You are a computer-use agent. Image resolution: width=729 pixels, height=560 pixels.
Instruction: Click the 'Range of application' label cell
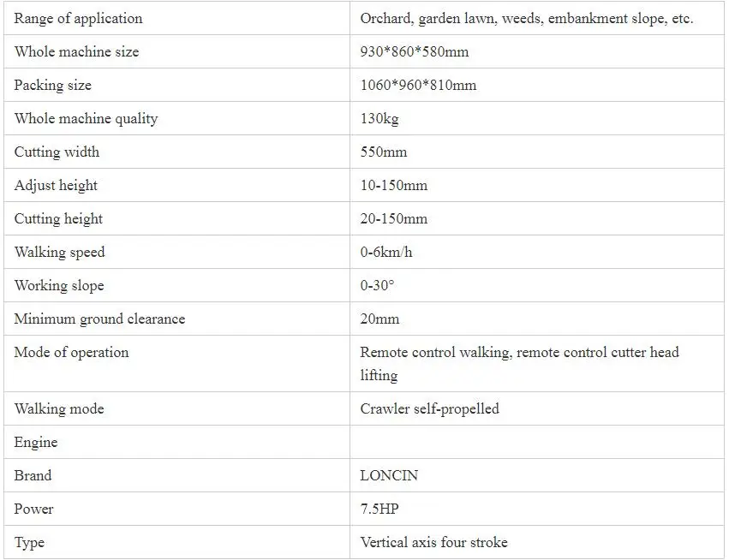78,18
